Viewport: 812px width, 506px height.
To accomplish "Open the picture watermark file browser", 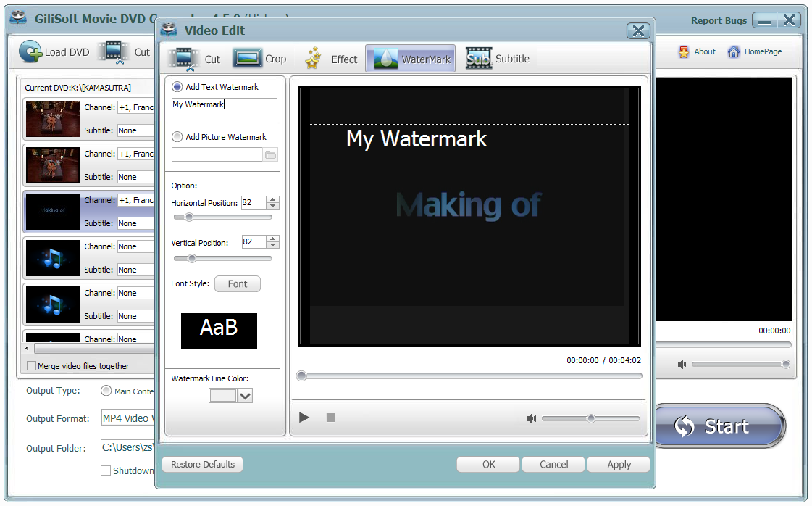I will click(x=270, y=154).
